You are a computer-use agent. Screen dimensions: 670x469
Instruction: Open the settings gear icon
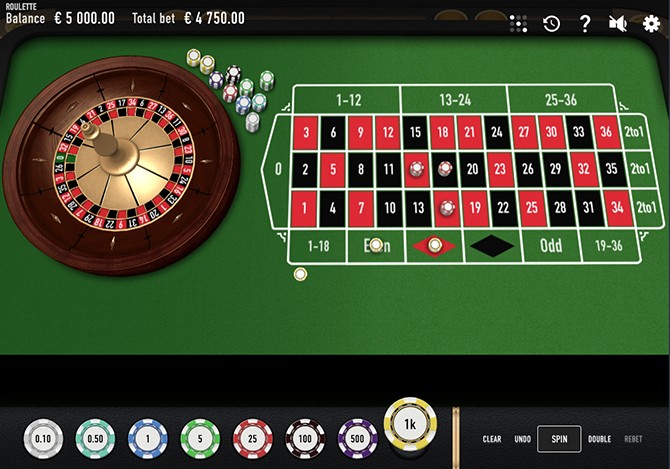(x=651, y=23)
